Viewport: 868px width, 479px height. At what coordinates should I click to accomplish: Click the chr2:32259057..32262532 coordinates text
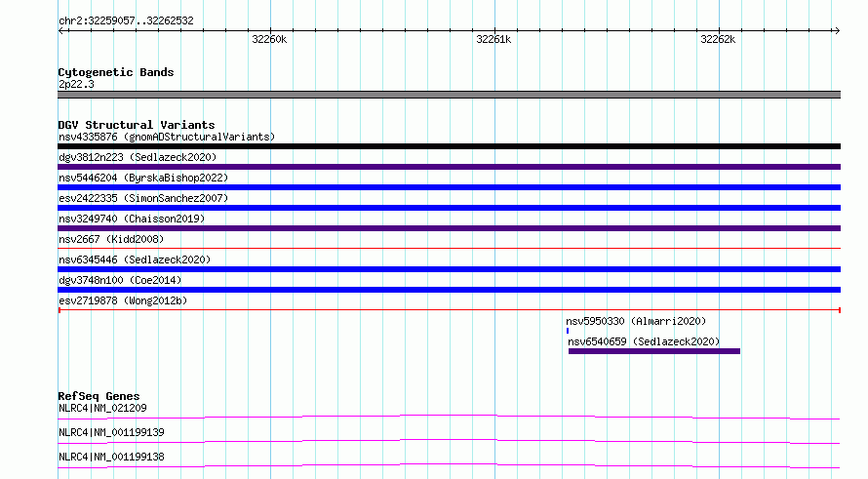(126, 20)
